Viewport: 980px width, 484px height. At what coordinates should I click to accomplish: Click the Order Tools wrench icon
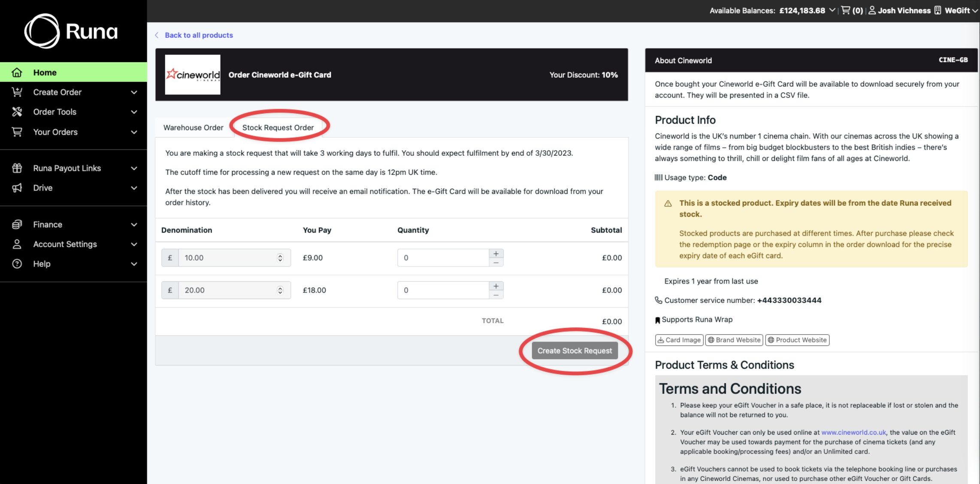coord(17,112)
